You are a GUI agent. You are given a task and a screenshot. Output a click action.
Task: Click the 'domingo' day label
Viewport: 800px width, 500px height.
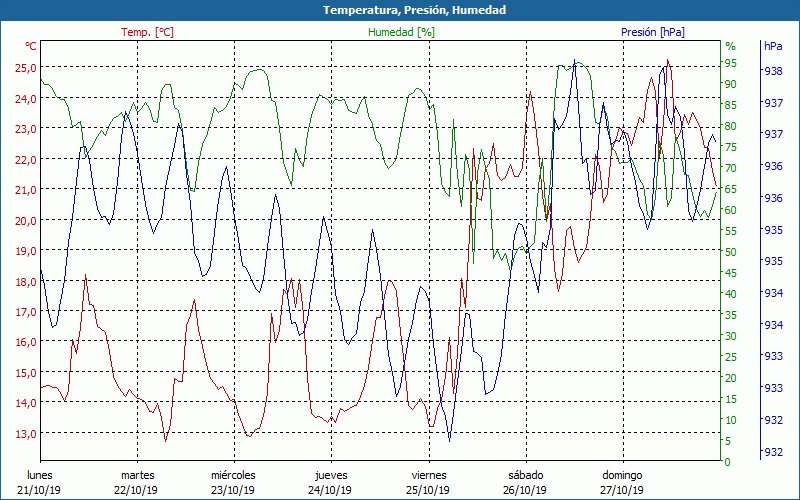[x=622, y=475]
